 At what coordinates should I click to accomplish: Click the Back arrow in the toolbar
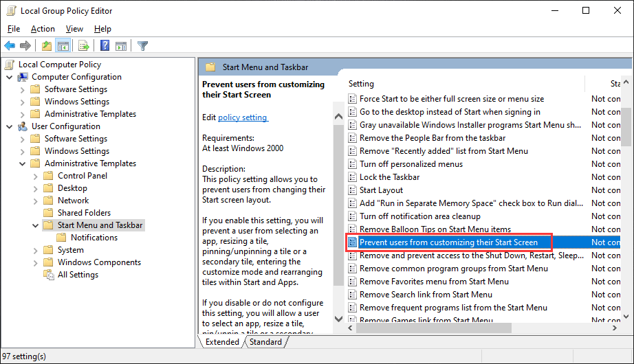coord(10,46)
